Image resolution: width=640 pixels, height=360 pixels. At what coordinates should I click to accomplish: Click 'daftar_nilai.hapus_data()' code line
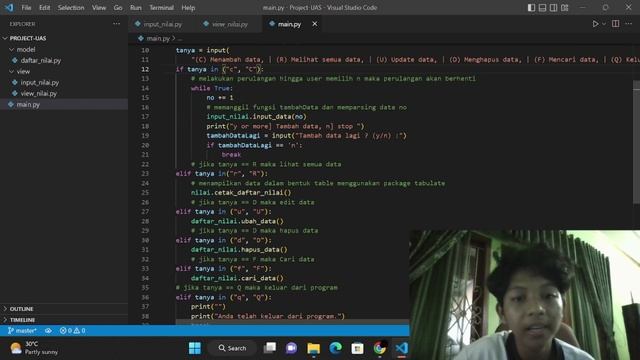tap(239, 249)
